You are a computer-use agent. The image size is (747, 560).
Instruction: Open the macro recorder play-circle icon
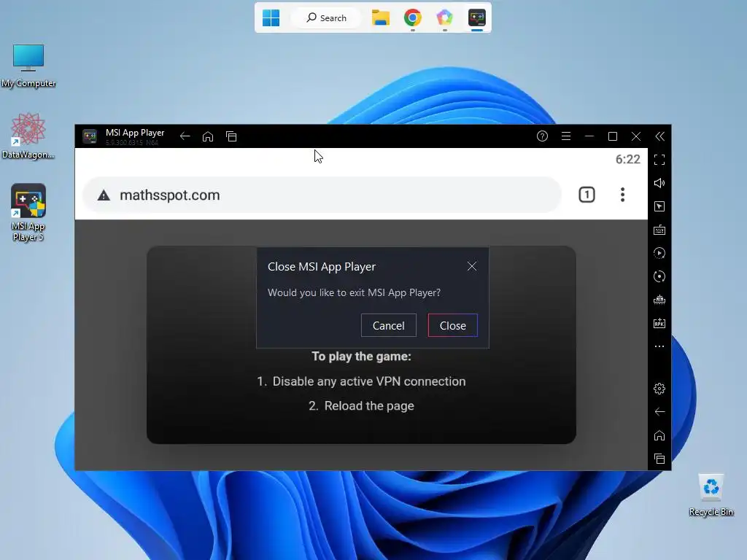click(x=659, y=253)
